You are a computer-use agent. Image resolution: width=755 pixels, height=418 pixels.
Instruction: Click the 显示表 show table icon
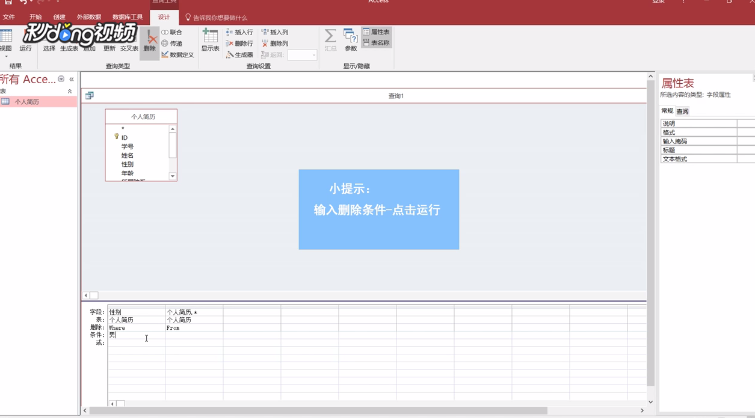coord(210,36)
